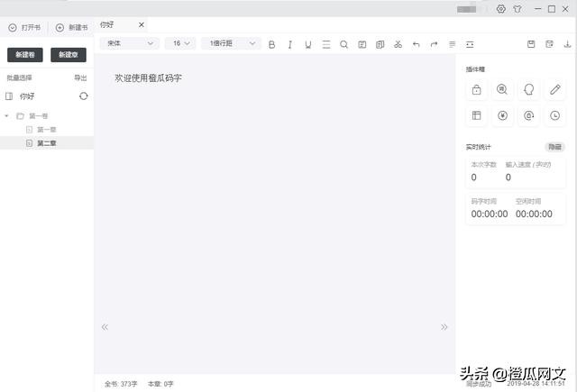
Task: Open the clock timer plugin icon
Action: (555, 116)
